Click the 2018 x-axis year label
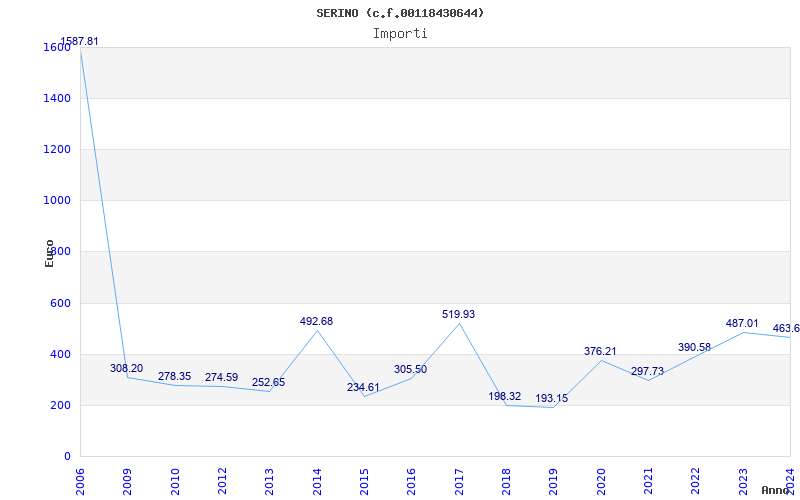 (x=506, y=480)
